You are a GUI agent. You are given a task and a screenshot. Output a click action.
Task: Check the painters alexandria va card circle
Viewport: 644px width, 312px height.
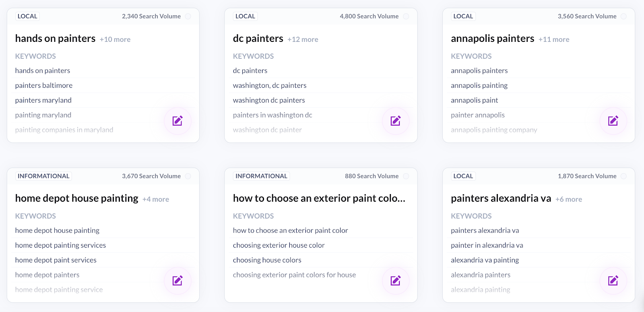(x=623, y=176)
